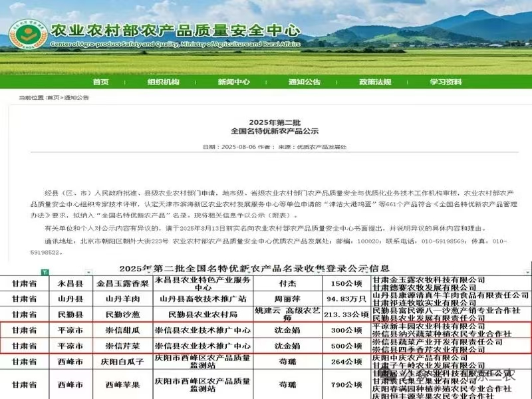The width and height of the screenshot is (532, 399).
Task: Select the 庆阳白瓜子 product cell
Action: tap(122, 362)
